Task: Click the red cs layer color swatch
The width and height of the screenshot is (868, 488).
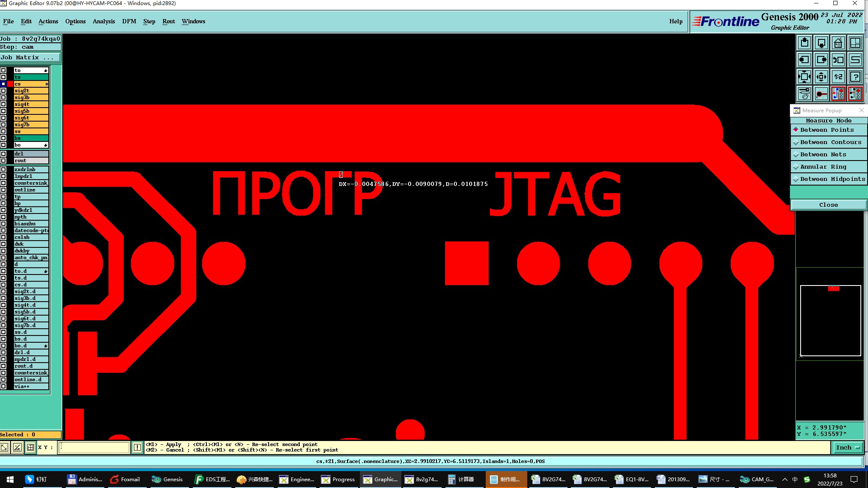Action: coord(10,84)
